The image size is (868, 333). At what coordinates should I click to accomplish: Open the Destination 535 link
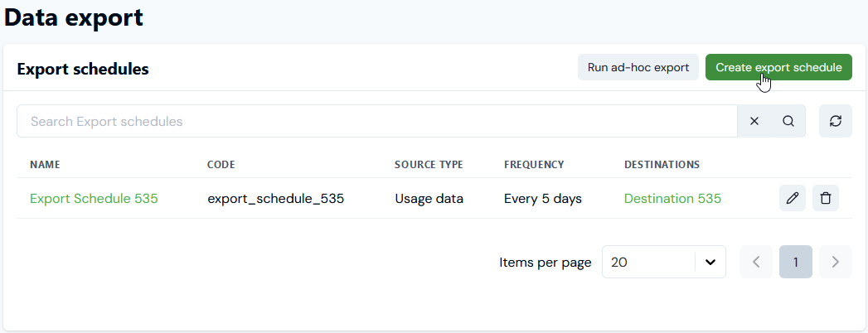coord(672,199)
